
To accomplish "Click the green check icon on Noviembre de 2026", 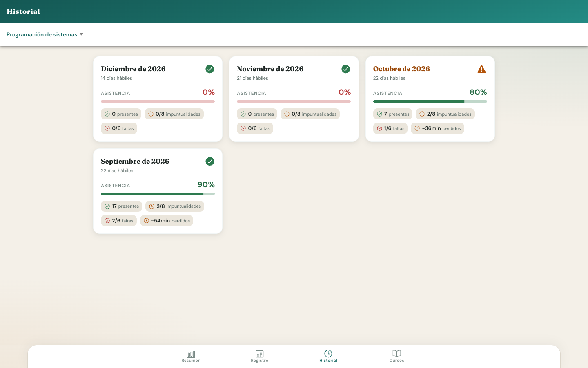I will pyautogui.click(x=346, y=69).
